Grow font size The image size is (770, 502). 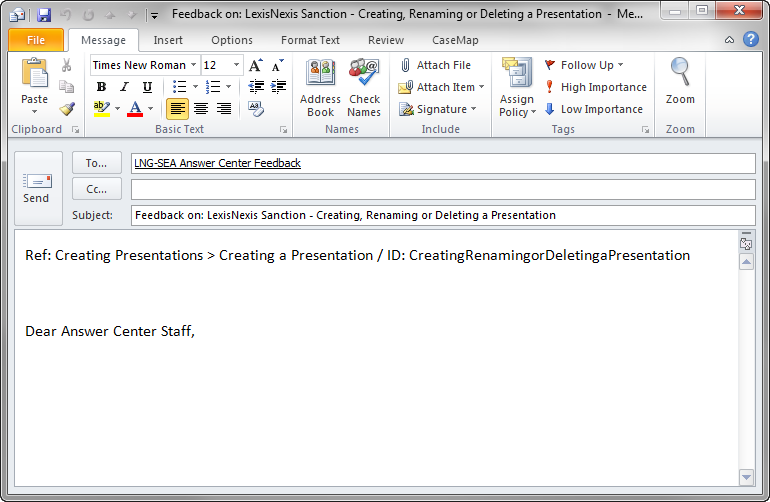click(x=255, y=65)
